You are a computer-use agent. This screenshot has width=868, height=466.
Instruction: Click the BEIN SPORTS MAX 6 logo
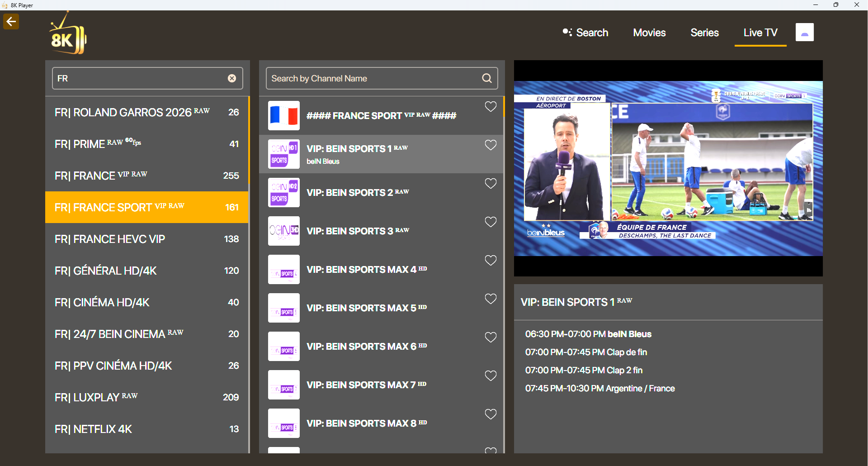coord(284,346)
